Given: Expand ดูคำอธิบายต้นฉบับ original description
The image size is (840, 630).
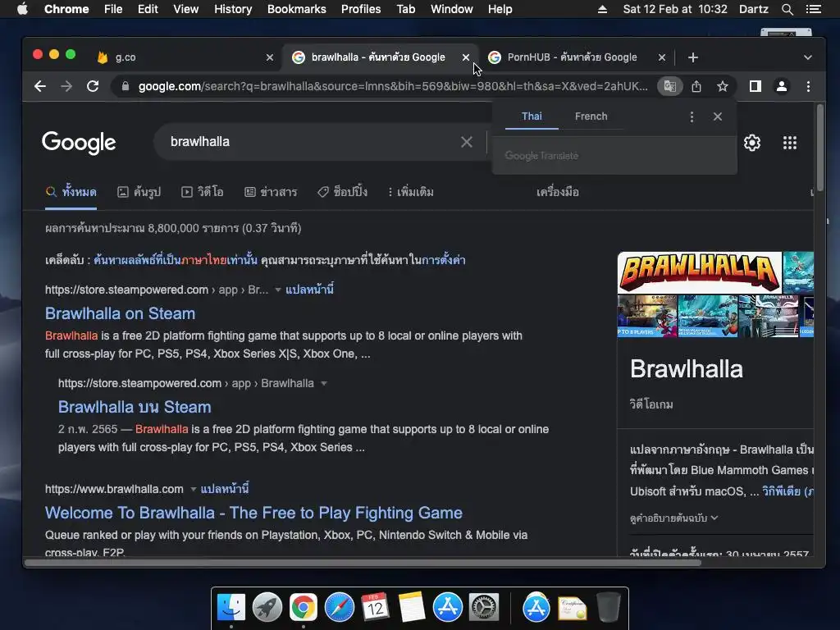Looking at the screenshot, I should [674, 518].
